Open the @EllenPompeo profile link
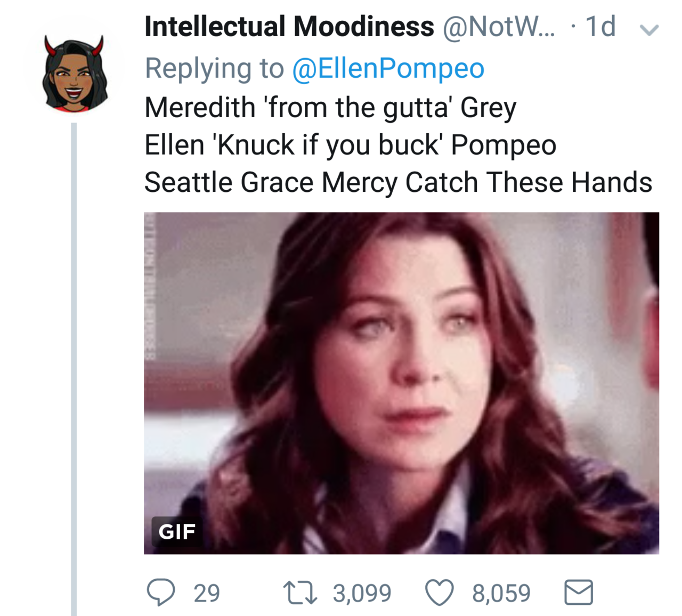This screenshot has width=682, height=616. pos(388,68)
